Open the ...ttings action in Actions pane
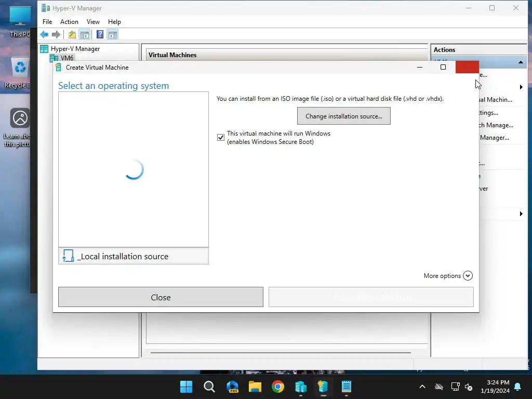532x399 pixels. point(488,113)
